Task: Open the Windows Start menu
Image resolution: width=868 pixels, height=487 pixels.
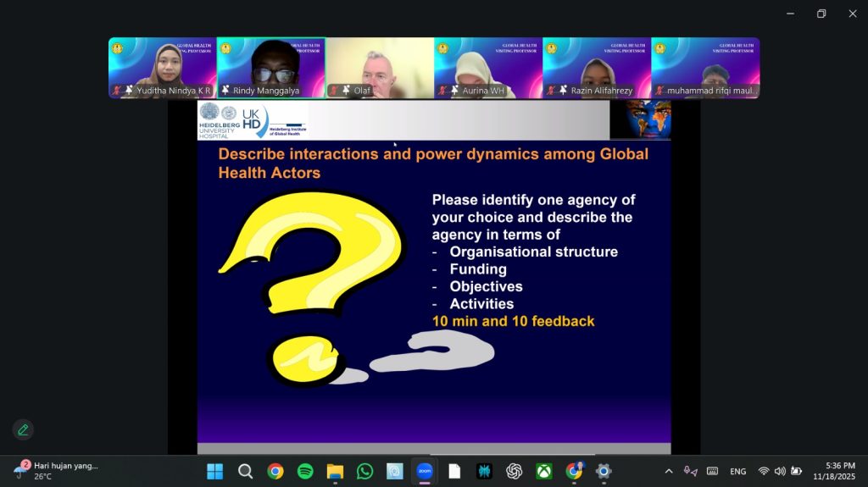Action: pyautogui.click(x=215, y=471)
